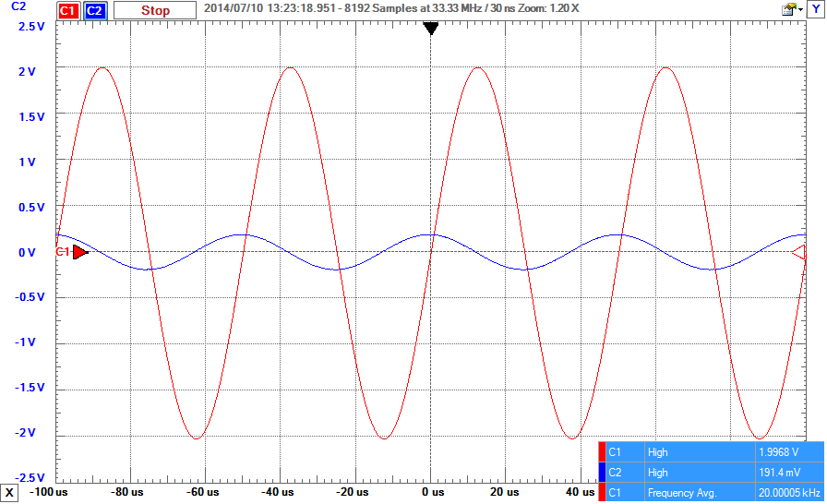Click the 20.00005 kHz measurement value
Image resolution: width=827 pixels, height=504 pixels.
(789, 493)
